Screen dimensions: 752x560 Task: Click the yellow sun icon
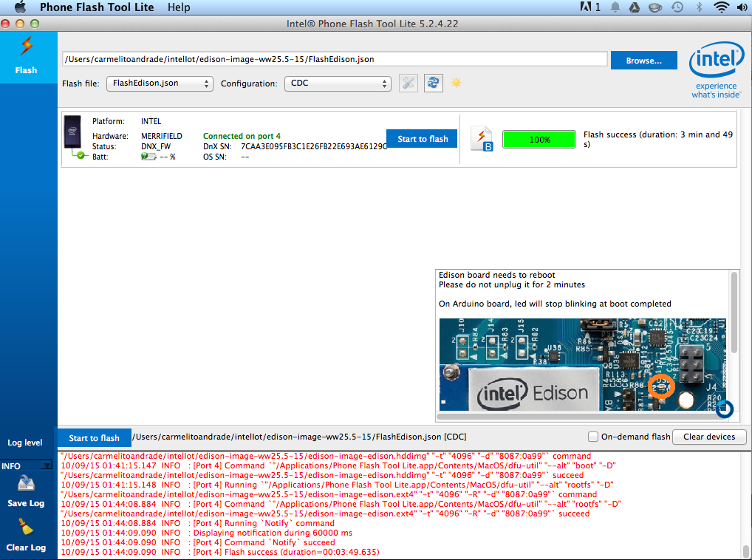point(456,83)
